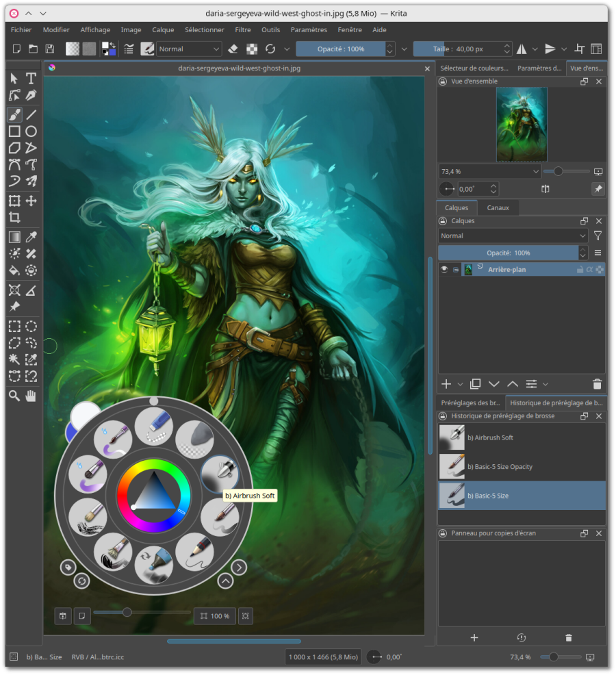This screenshot has height=675, width=616.
Task: Open the Paramètres menu
Action: pos(309,29)
